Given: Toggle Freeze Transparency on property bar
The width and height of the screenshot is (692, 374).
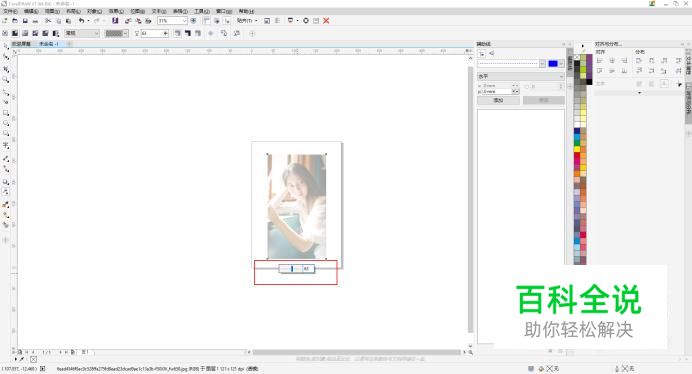Looking at the screenshot, I should (x=211, y=33).
